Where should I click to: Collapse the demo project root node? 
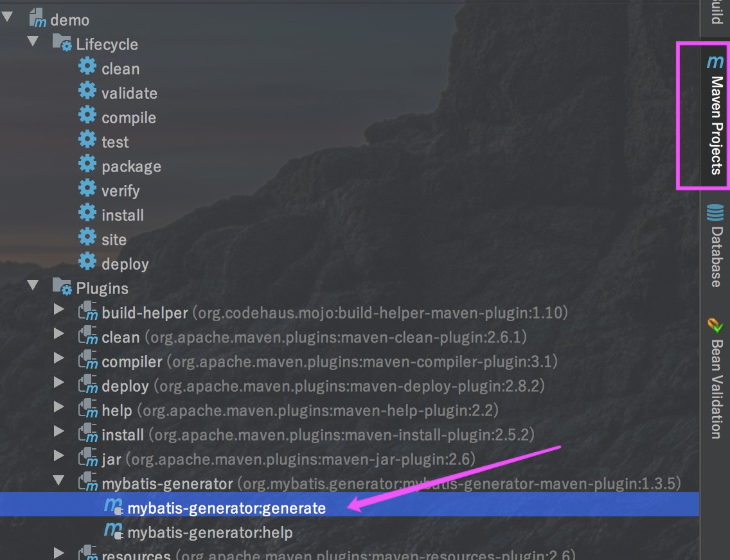tap(7, 17)
